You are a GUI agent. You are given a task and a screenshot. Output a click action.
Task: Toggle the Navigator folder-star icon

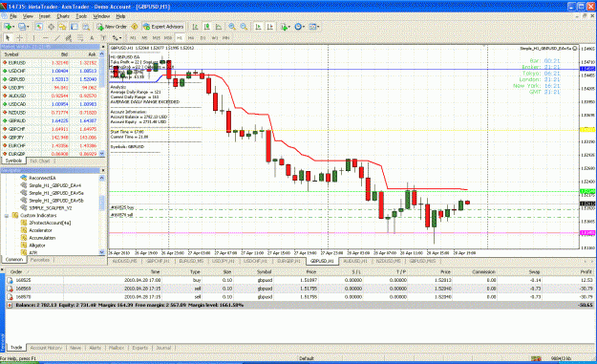tap(62, 27)
